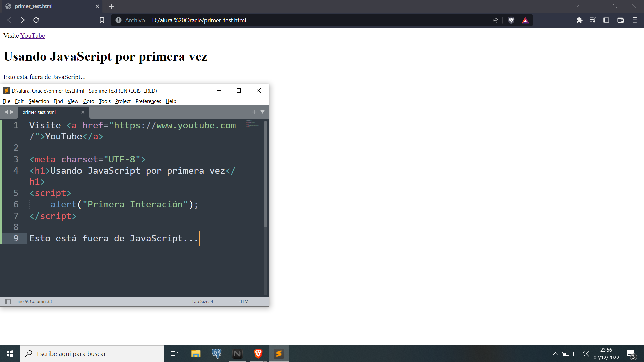Screen dimensions: 644x362
Task: Open Tab Size: 4 selector
Action: [x=202, y=301]
